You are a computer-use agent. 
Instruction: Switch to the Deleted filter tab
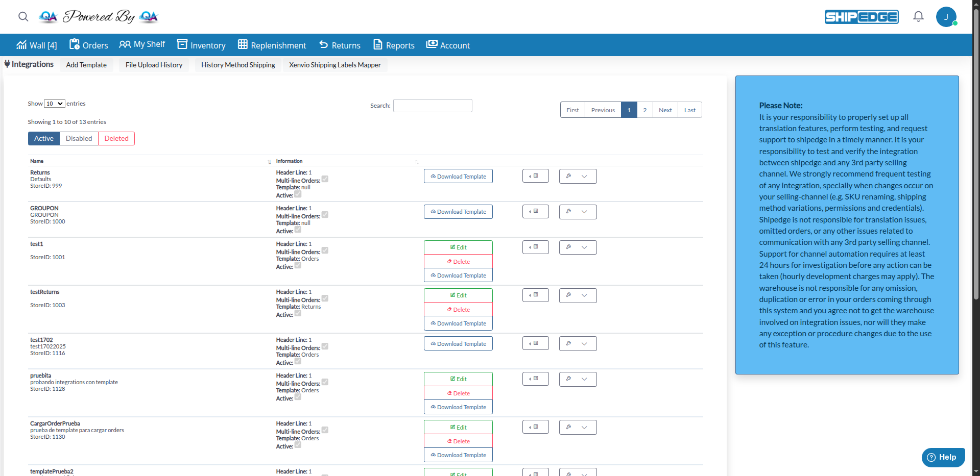[x=116, y=138]
